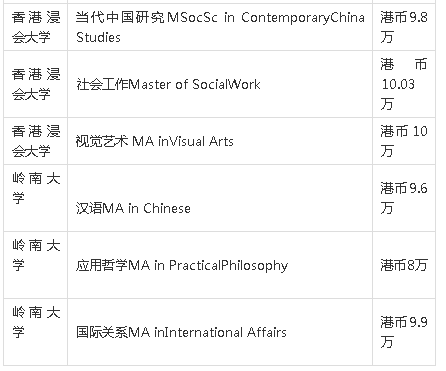Click 岭南大学 beside the Chinese MA row

tap(36, 198)
